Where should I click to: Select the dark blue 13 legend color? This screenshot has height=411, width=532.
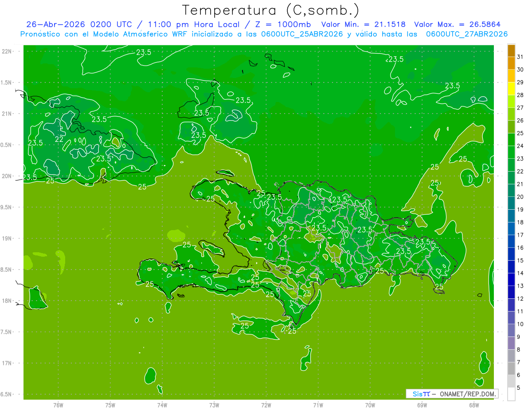(x=511, y=280)
